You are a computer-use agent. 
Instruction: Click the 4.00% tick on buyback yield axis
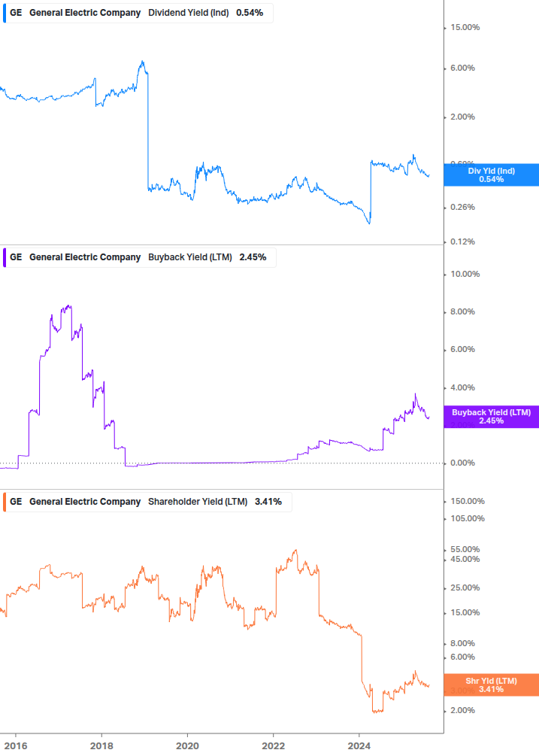(x=462, y=387)
